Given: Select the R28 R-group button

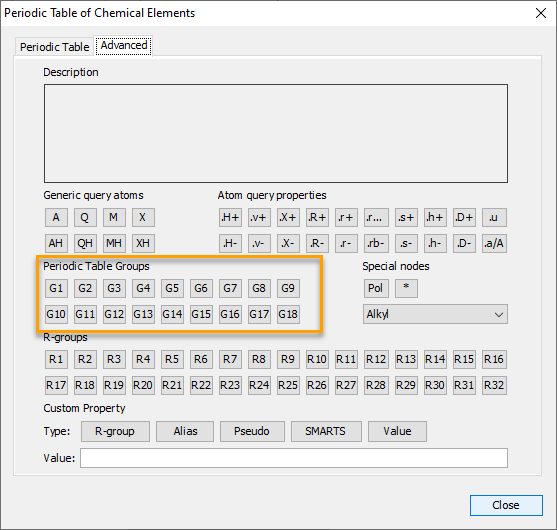Looking at the screenshot, I should [376, 385].
